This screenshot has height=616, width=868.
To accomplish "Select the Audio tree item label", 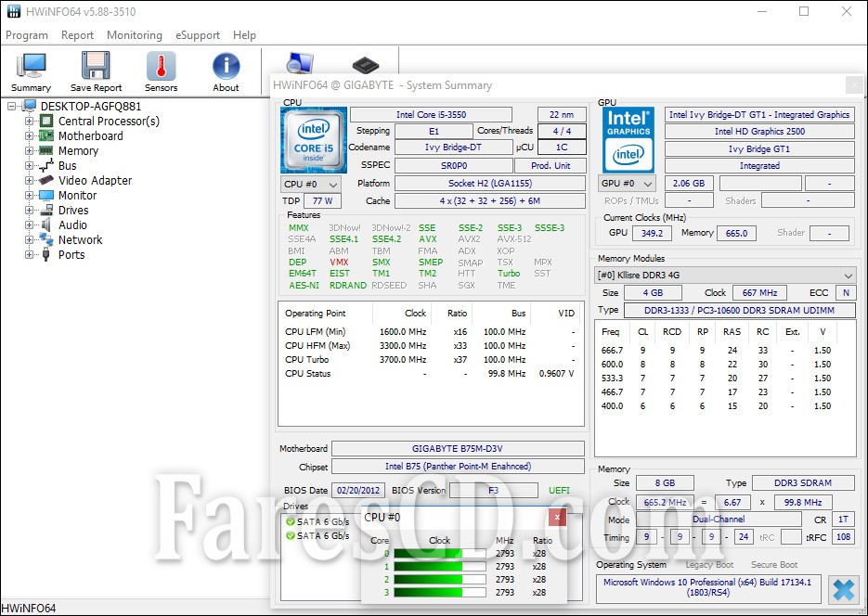I will [72, 225].
